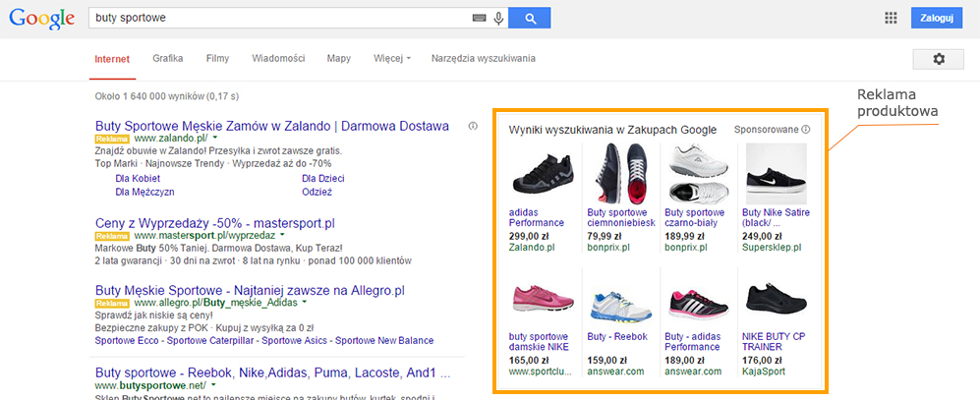
Task: Click the 'Dla Dzieci' sitelink
Action: click(x=323, y=178)
